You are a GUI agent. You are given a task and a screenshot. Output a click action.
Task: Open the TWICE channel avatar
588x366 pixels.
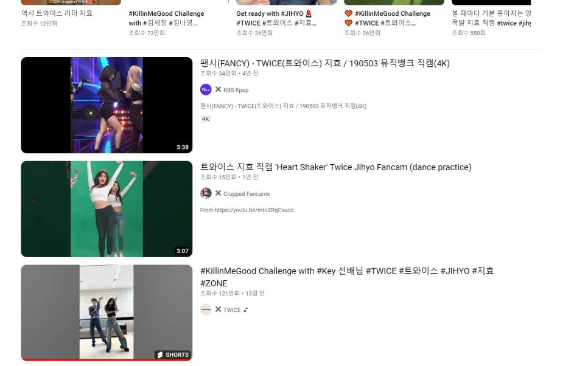click(x=206, y=310)
